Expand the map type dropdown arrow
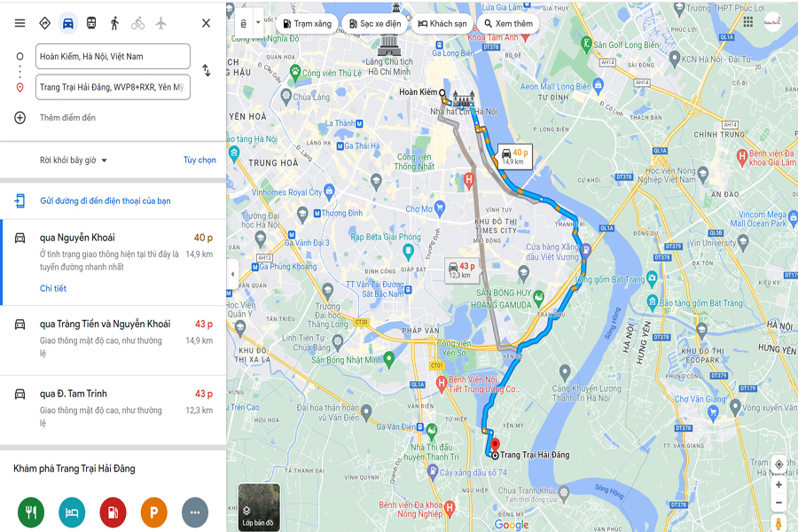Viewport: 798px width, 532px height. coord(258,23)
